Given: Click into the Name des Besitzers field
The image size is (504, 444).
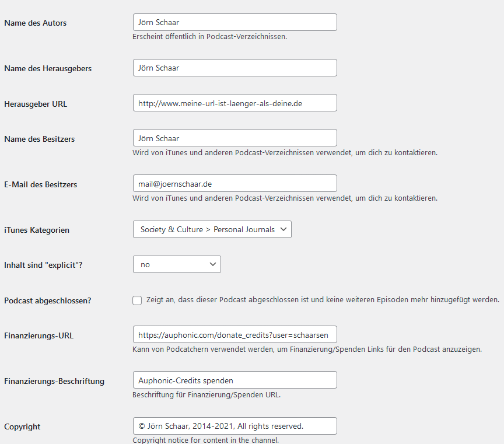Looking at the screenshot, I should 235,138.
